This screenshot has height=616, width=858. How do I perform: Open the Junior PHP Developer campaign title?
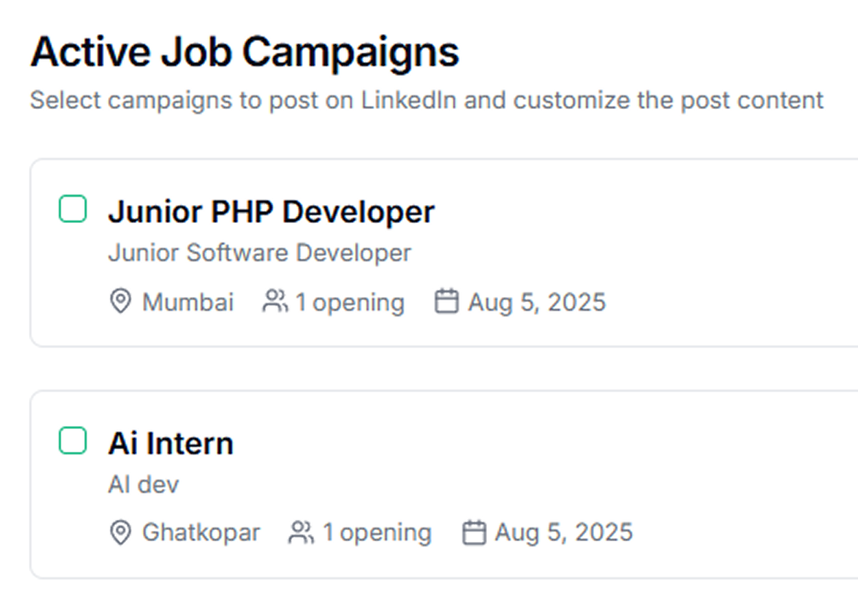click(x=272, y=212)
